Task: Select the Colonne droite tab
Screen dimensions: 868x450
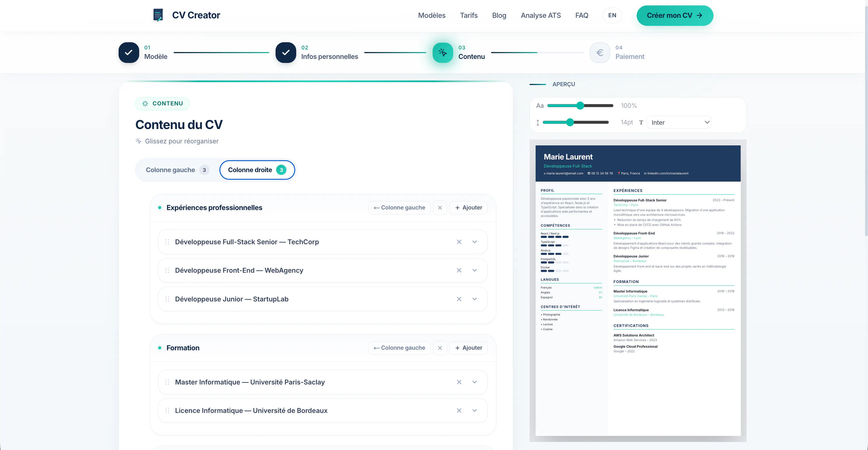Action: (257, 170)
